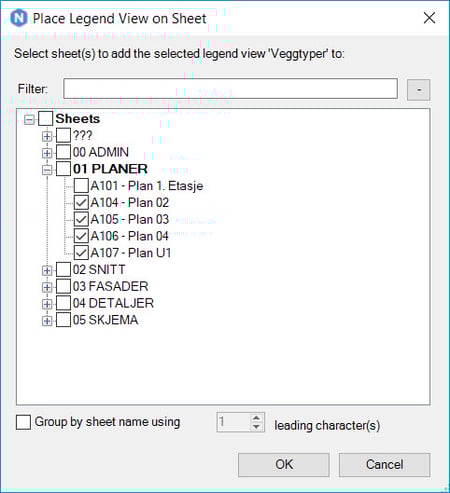450x493 pixels.
Task: Expand the 00 ADMIN group
Action: pyautogui.click(x=47, y=153)
